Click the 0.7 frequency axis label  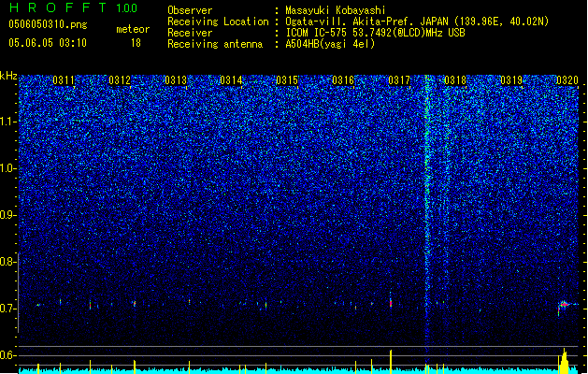(8, 309)
